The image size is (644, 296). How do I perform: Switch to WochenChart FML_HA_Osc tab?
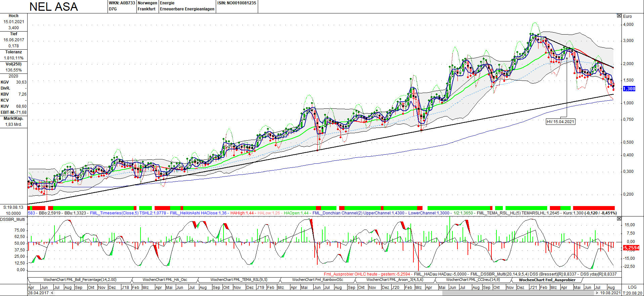coord(165,280)
